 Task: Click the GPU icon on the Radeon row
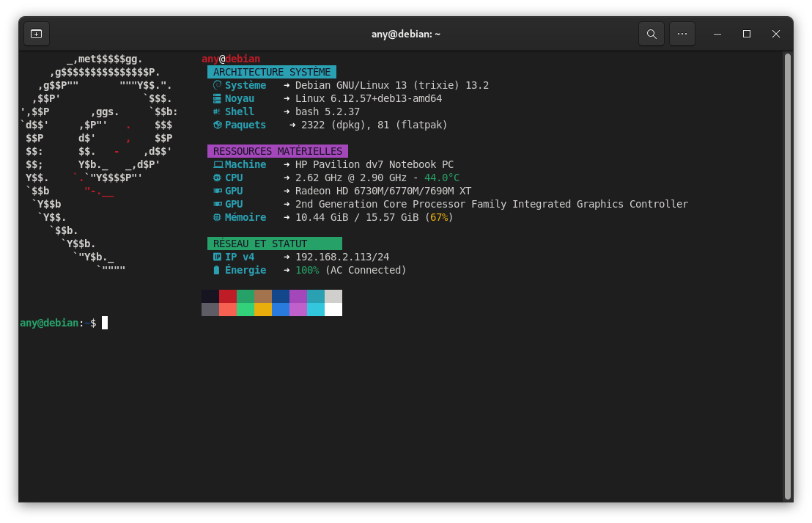pos(218,191)
